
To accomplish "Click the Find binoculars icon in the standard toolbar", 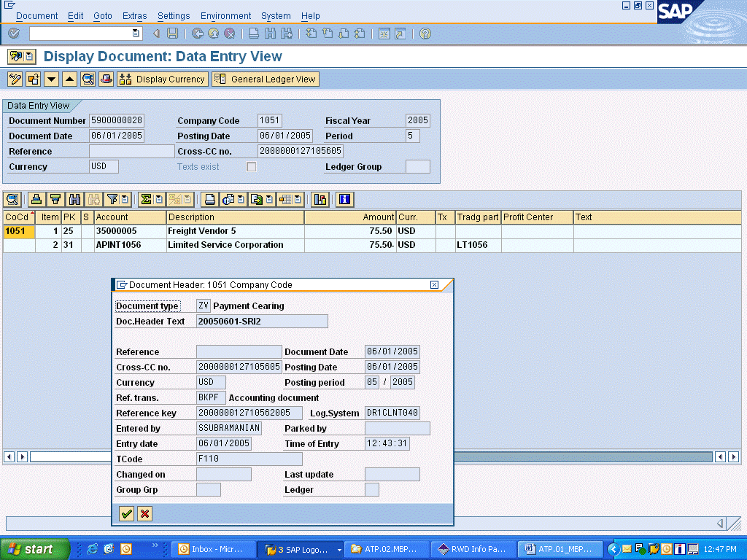I will tap(270, 34).
